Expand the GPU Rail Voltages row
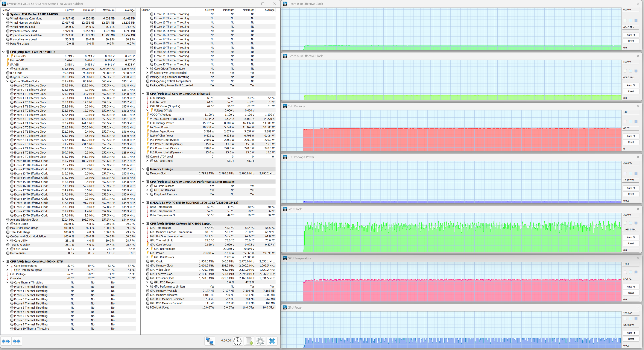 [x=147, y=249]
